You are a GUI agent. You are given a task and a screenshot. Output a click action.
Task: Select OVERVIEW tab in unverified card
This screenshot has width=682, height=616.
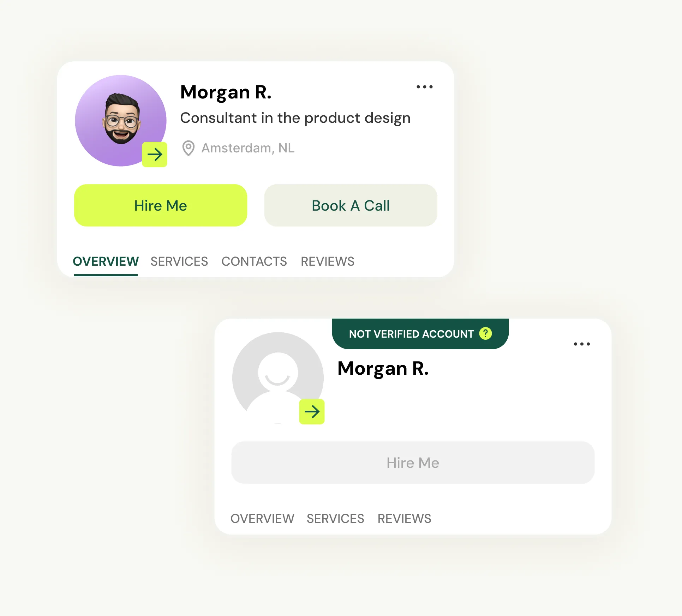(262, 519)
